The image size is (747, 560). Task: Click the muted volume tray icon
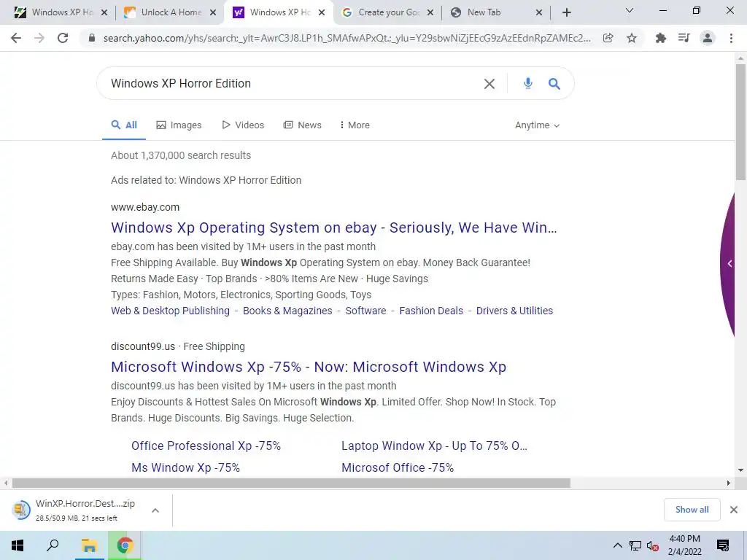653,545
